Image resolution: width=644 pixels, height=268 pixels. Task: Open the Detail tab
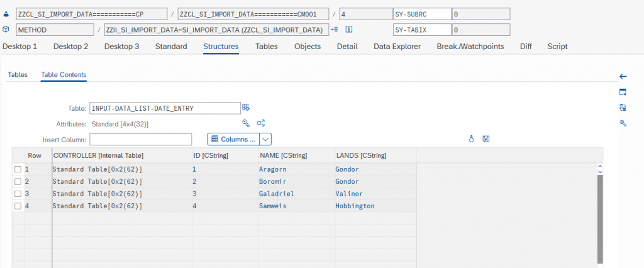(x=347, y=47)
